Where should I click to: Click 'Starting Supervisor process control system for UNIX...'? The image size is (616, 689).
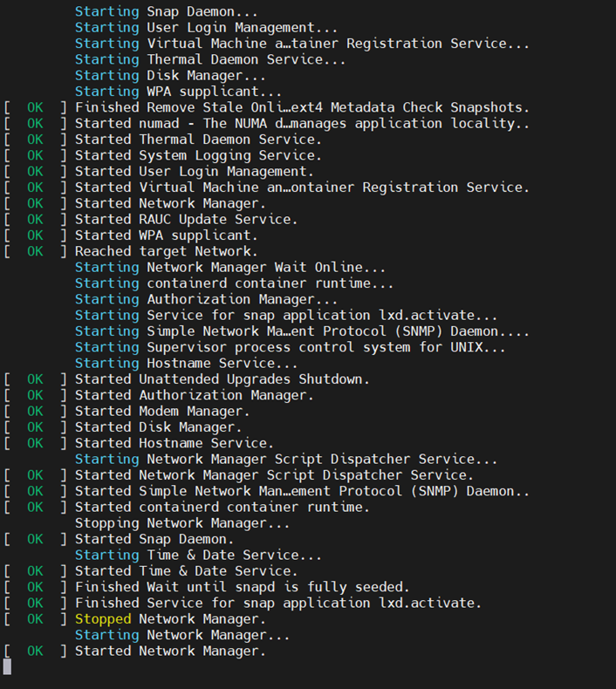pos(291,347)
